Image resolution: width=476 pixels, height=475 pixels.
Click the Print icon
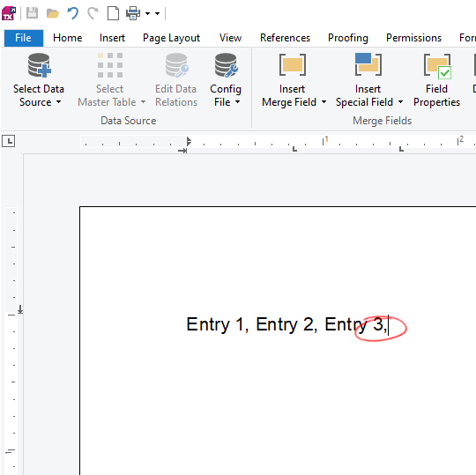tap(133, 13)
